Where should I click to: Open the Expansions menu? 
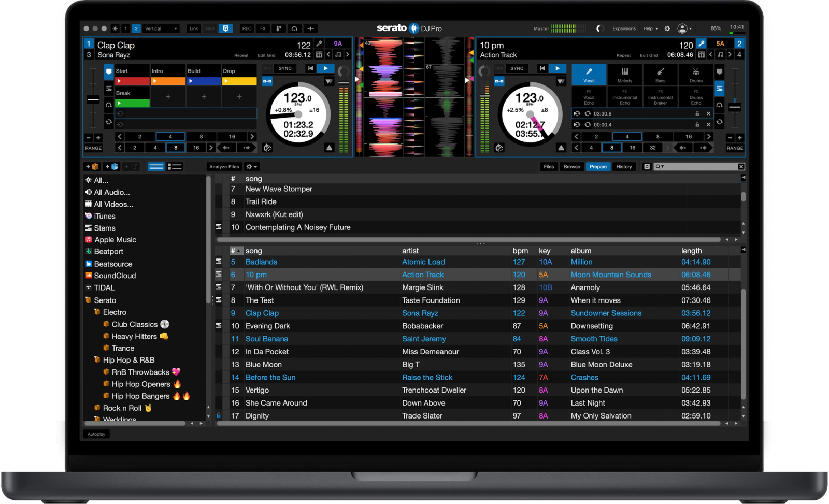point(624,28)
